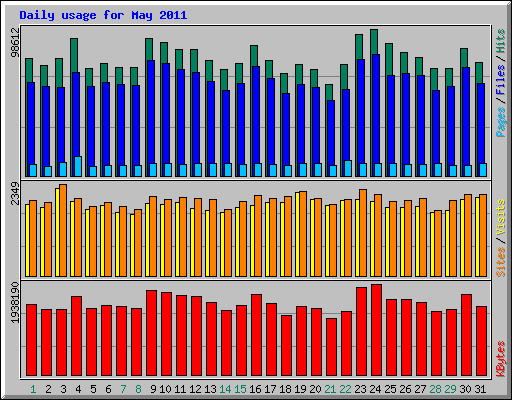Viewport: 512px width, 400px height.
Task: Click day label 5 on the axis
Action: point(93,389)
